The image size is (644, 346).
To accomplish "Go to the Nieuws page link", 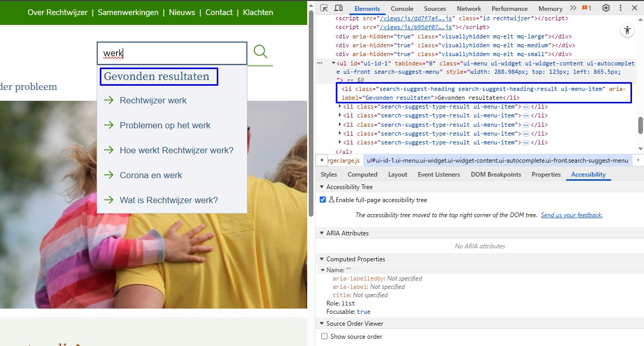I will [182, 12].
